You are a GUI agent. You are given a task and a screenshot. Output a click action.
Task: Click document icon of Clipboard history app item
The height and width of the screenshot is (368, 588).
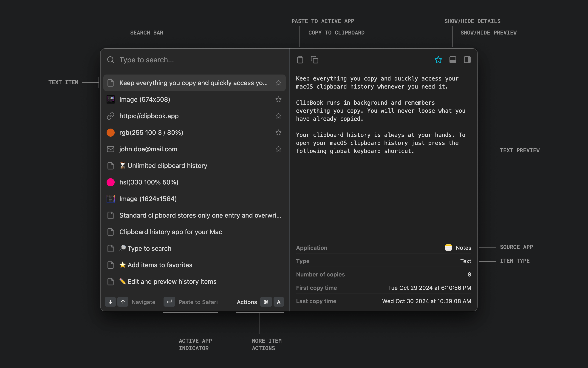pos(110,232)
